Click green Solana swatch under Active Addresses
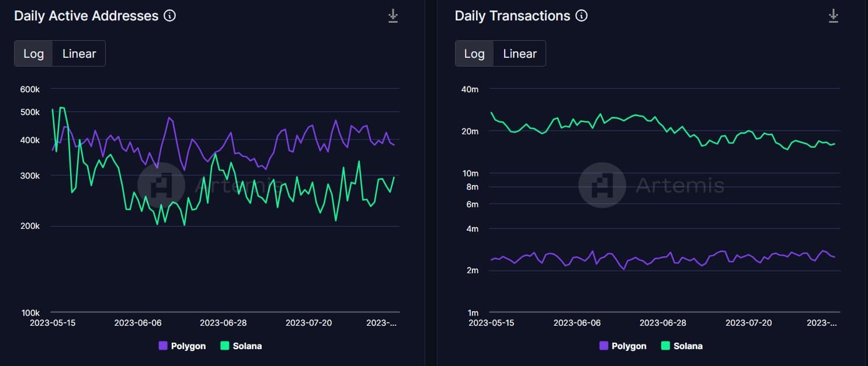Image resolution: width=868 pixels, height=366 pixels. (x=224, y=346)
